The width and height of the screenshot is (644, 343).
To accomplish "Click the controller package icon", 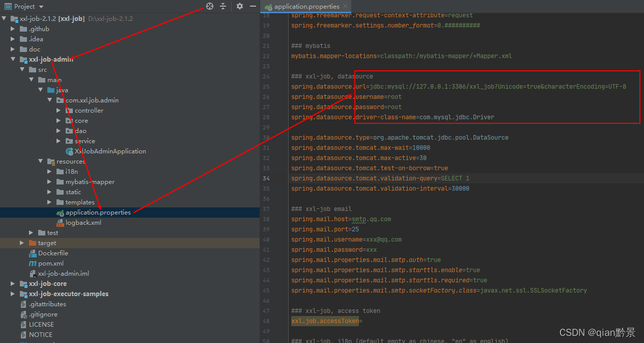I will 69,111.
